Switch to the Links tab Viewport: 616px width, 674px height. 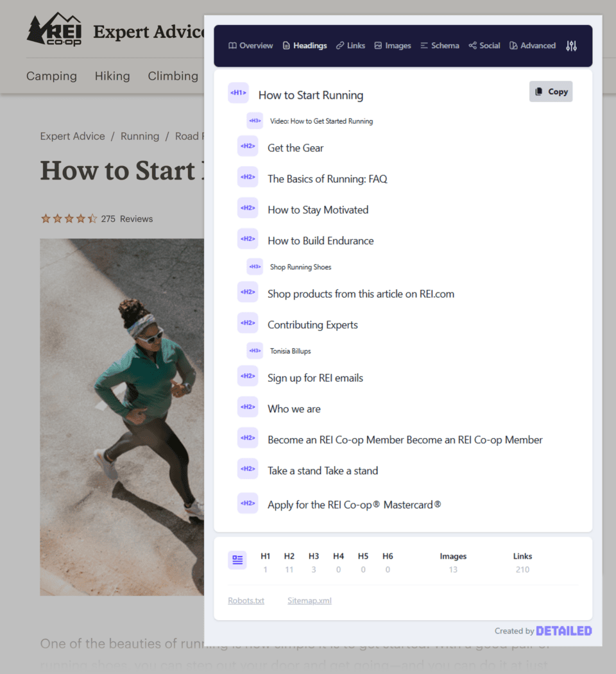tap(350, 45)
